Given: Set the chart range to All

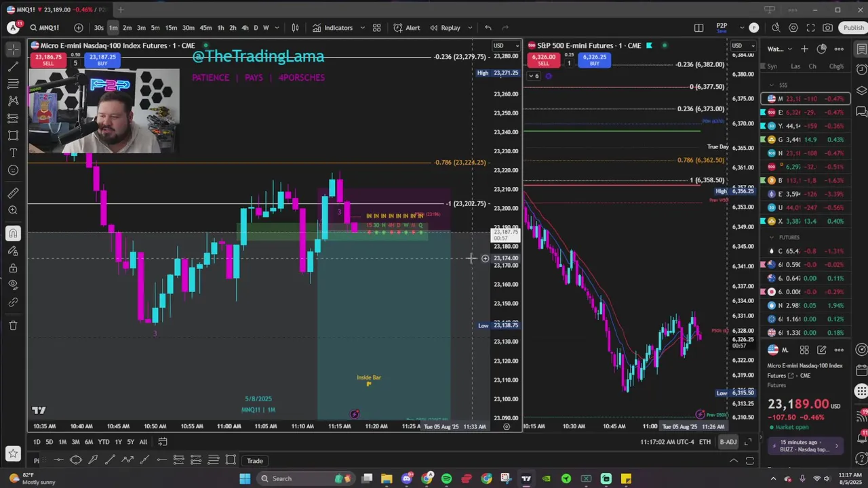Looking at the screenshot, I should (143, 442).
